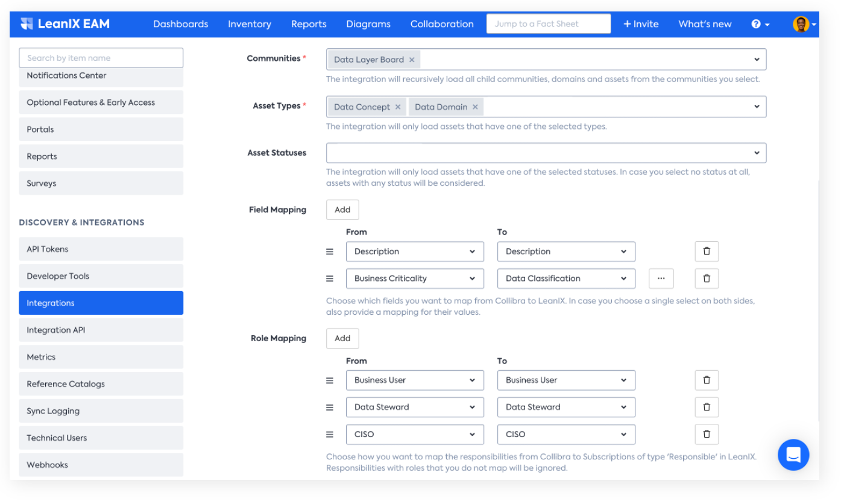Delete the Business Criticality field mapping row
Viewport: 844px width, 504px height.
707,279
